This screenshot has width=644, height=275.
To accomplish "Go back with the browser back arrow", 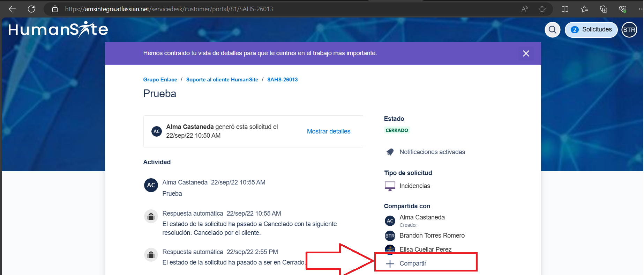I will pos(12,9).
